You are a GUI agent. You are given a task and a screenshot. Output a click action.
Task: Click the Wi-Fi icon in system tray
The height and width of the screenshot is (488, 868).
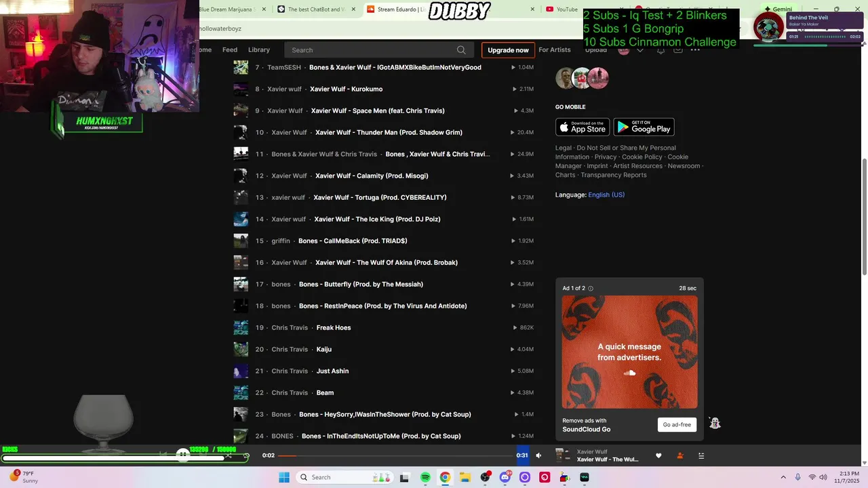[812, 477]
